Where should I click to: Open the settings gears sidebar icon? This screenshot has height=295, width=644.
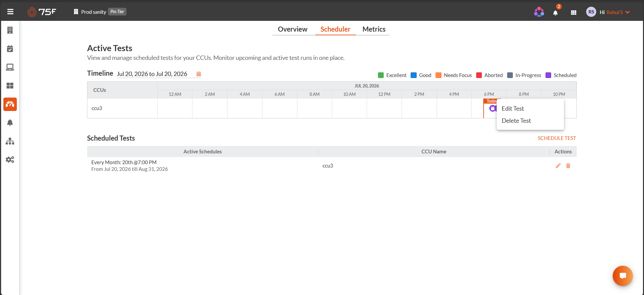[x=10, y=160]
